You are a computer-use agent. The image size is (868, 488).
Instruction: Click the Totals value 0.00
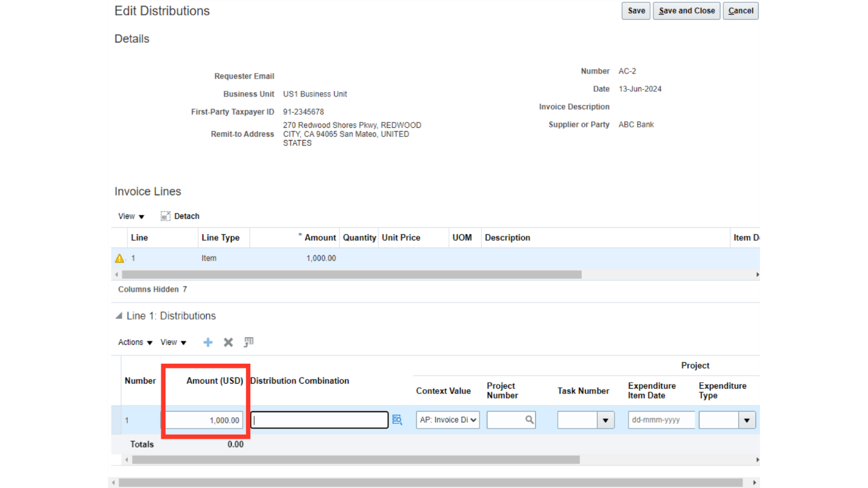tap(236, 444)
